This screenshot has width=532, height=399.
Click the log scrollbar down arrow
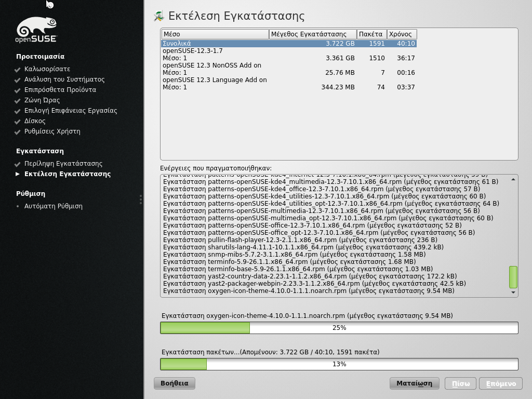click(513, 292)
